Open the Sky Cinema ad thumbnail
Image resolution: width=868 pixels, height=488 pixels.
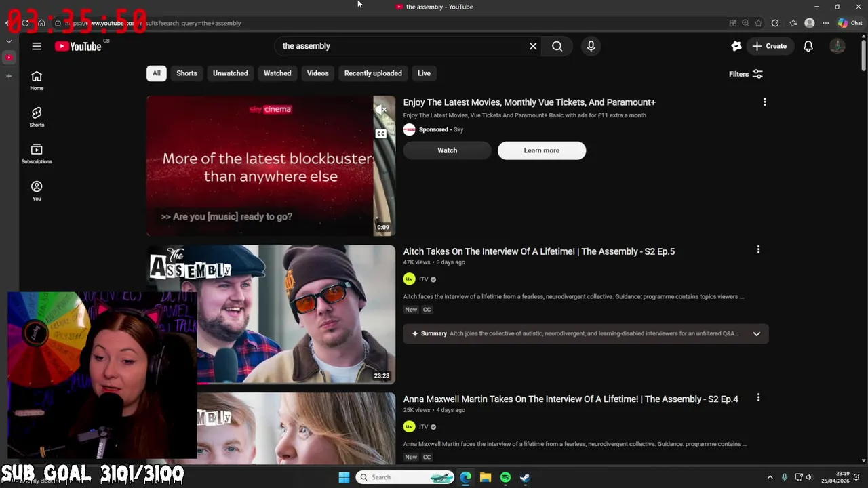pyautogui.click(x=271, y=165)
